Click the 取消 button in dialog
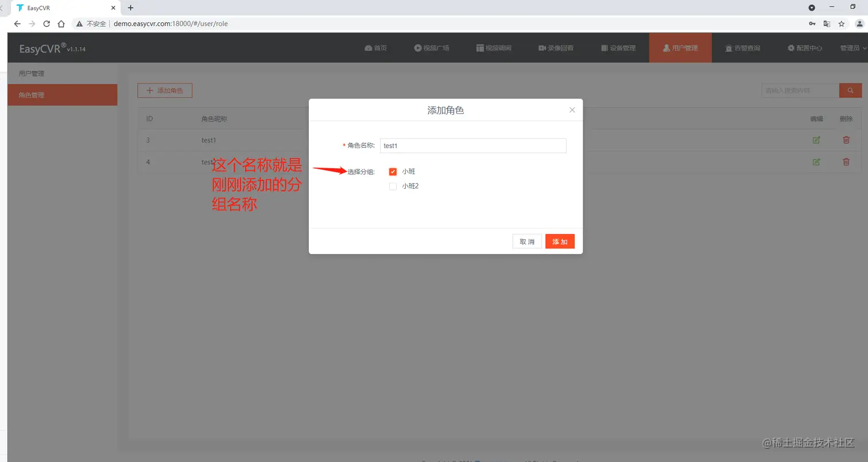 tap(527, 242)
